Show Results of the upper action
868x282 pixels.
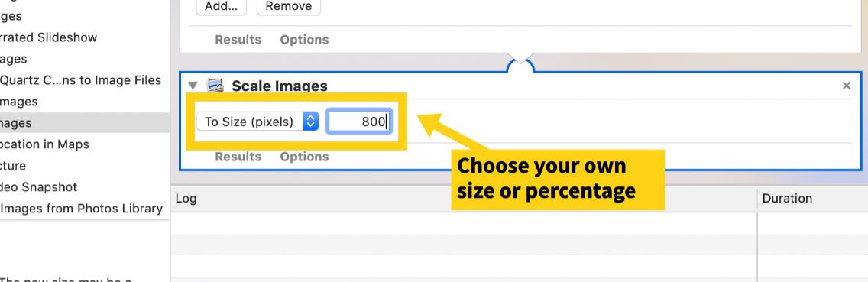[x=238, y=40]
